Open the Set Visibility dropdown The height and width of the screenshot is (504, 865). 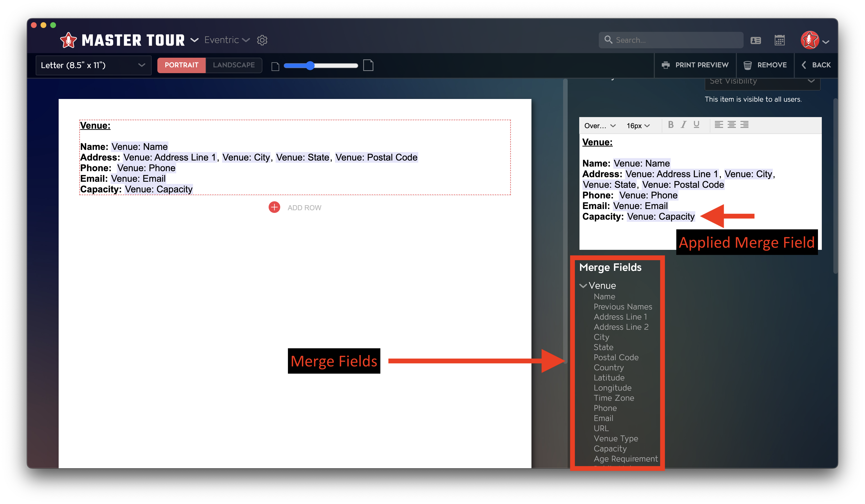click(x=762, y=82)
